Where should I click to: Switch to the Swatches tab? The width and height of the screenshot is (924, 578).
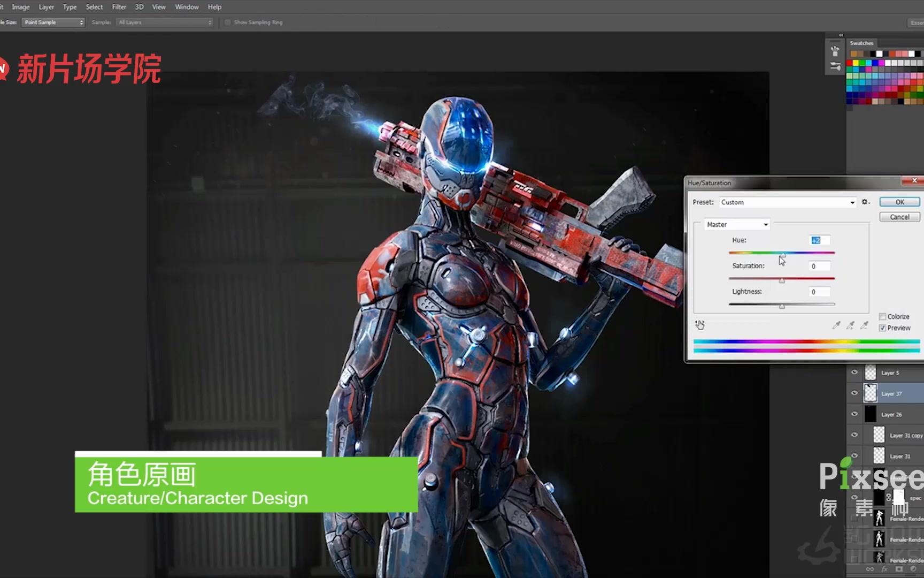[x=861, y=43]
